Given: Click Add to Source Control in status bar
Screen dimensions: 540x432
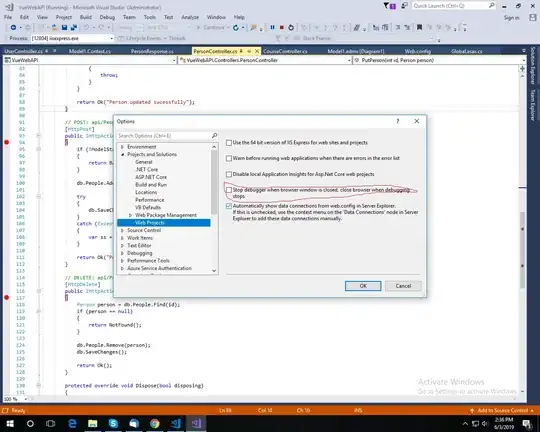Looking at the screenshot, I should click(x=502, y=410).
